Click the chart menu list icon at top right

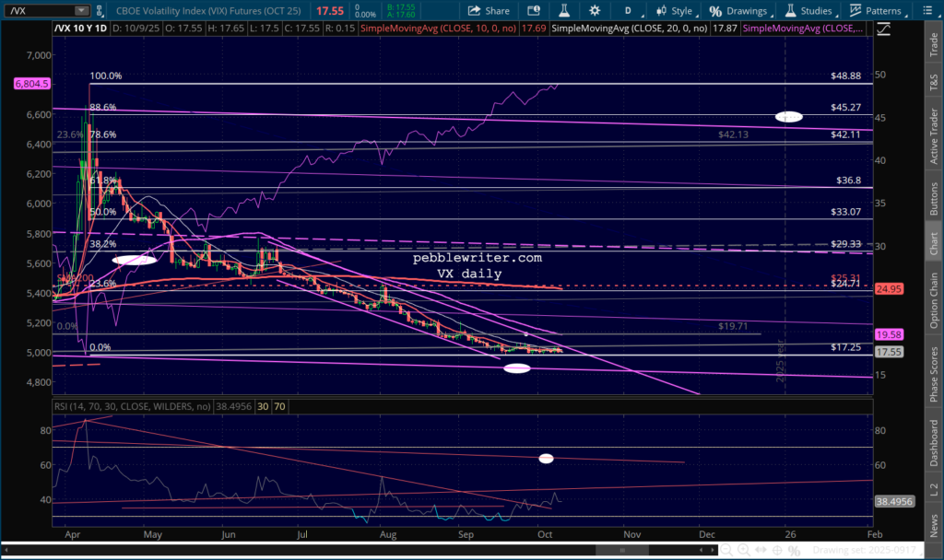[x=927, y=10]
